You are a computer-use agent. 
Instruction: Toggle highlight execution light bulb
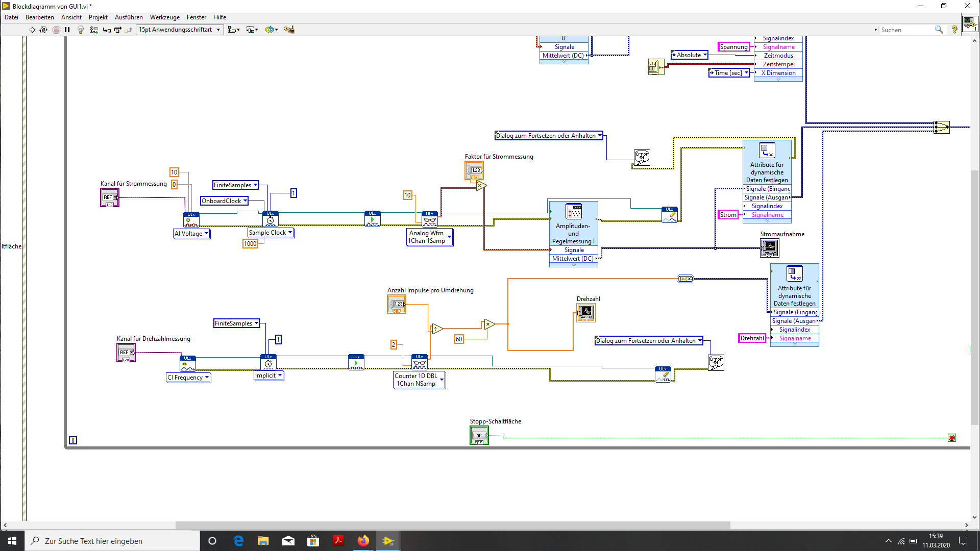80,30
